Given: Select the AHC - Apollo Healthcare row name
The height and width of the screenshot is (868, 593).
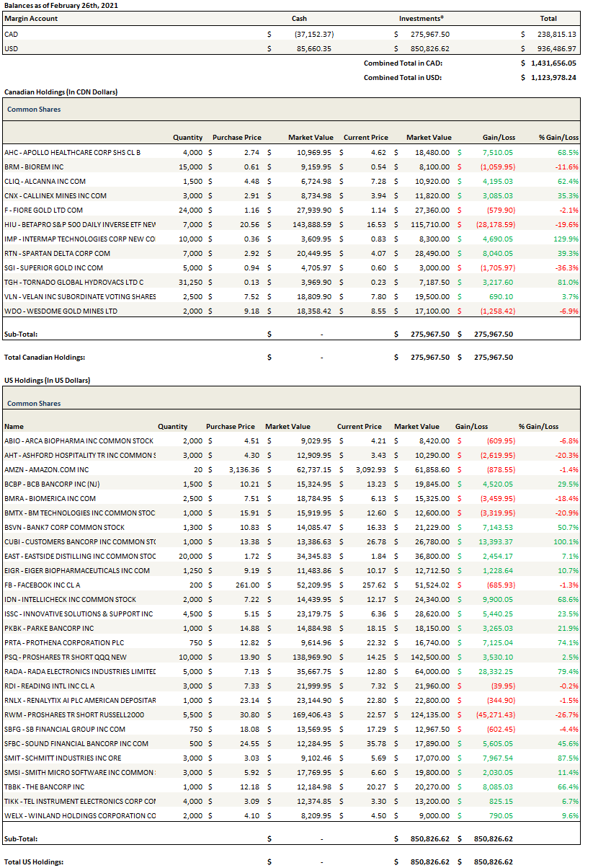Looking at the screenshot, I should tap(72, 152).
